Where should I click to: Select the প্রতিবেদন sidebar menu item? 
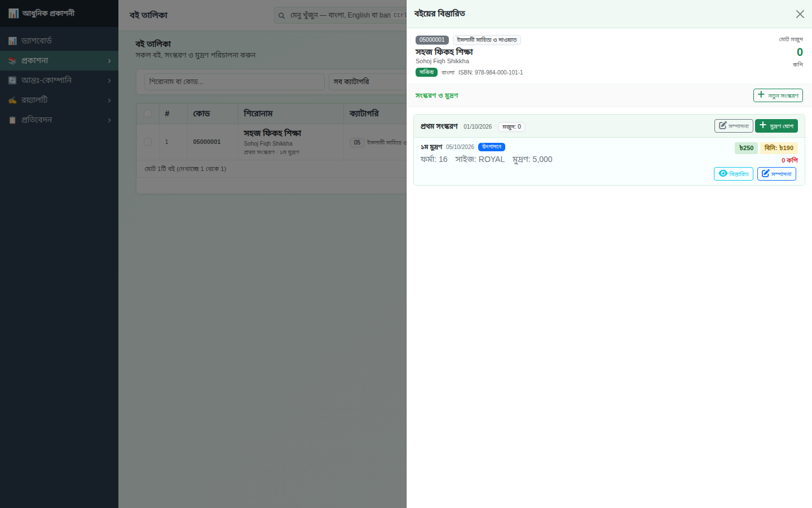point(59,120)
